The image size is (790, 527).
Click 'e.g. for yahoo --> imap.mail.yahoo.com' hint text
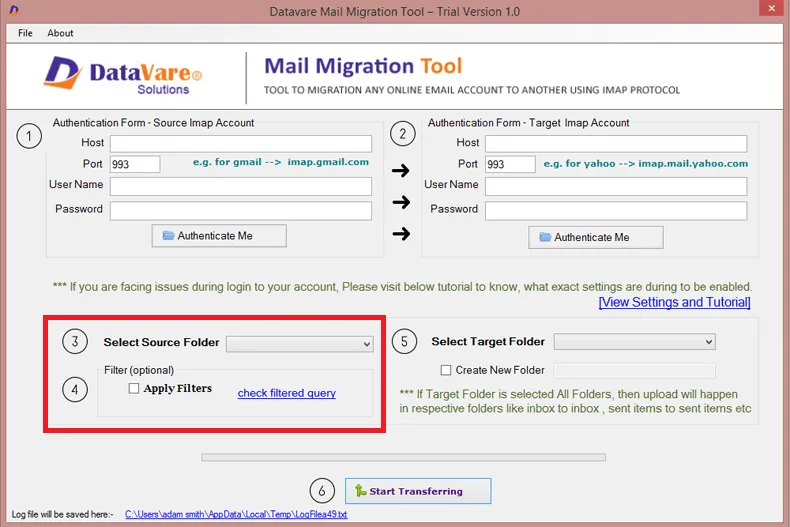645,164
